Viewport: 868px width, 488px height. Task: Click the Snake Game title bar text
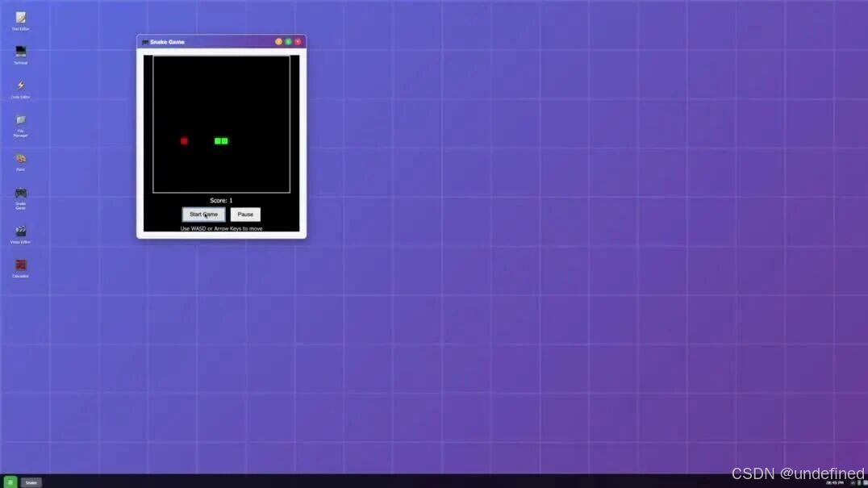(167, 42)
